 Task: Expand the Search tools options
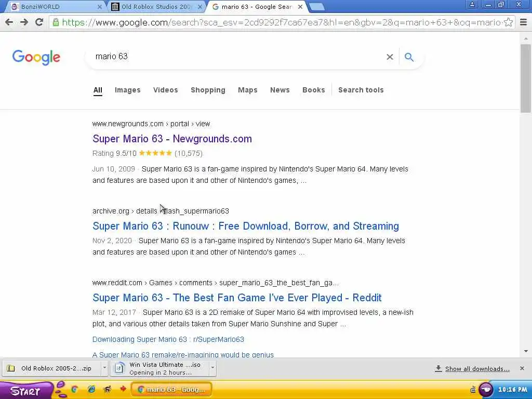click(x=361, y=90)
